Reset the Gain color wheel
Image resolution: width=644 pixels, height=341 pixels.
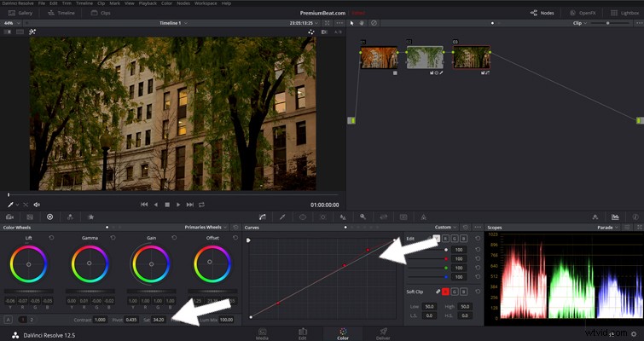(174, 238)
